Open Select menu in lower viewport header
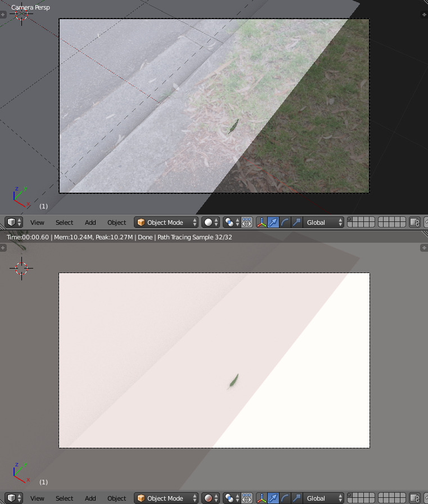The width and height of the screenshot is (428, 504). (64, 498)
